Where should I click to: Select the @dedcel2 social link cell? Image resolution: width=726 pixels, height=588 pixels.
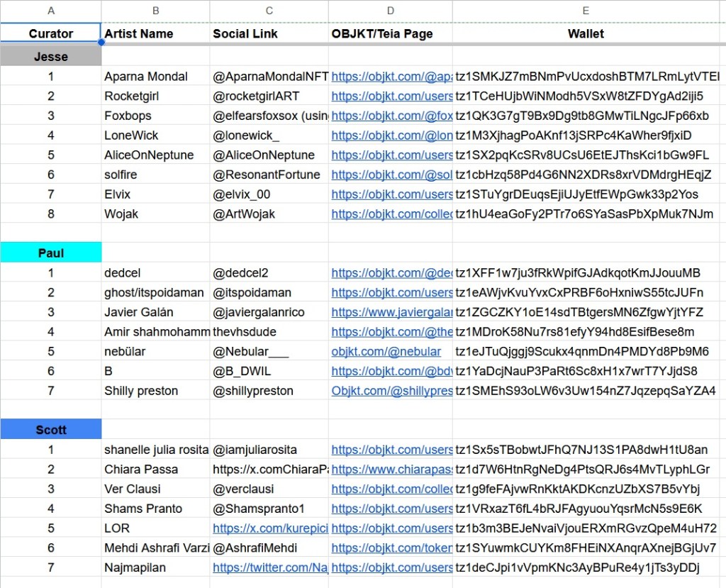[269, 273]
